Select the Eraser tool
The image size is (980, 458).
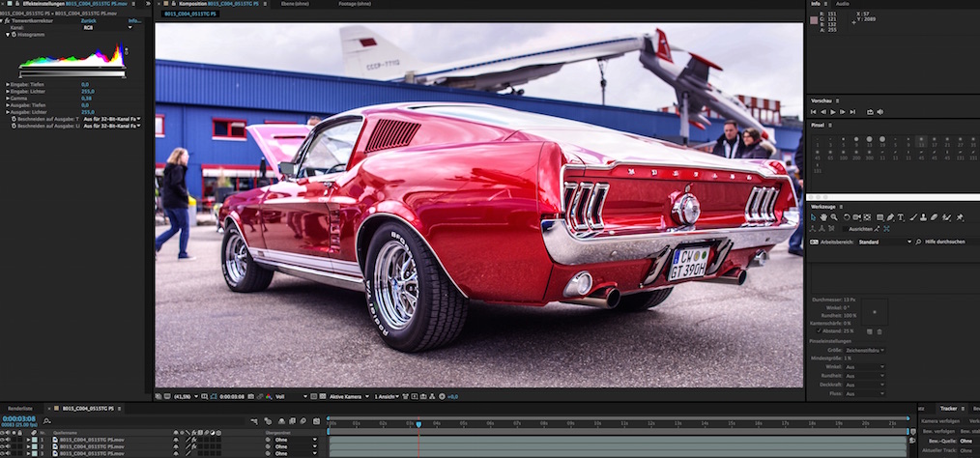click(x=934, y=217)
